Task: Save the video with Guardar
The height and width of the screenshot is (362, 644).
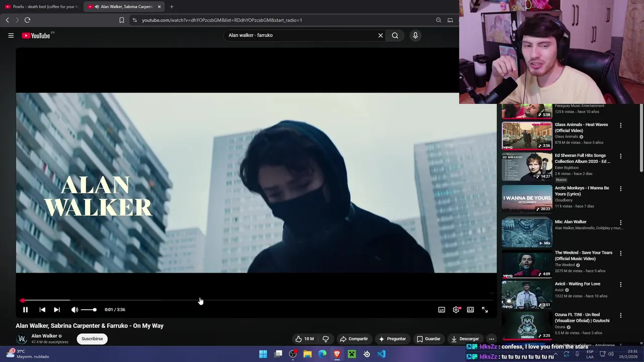Action: click(x=428, y=339)
